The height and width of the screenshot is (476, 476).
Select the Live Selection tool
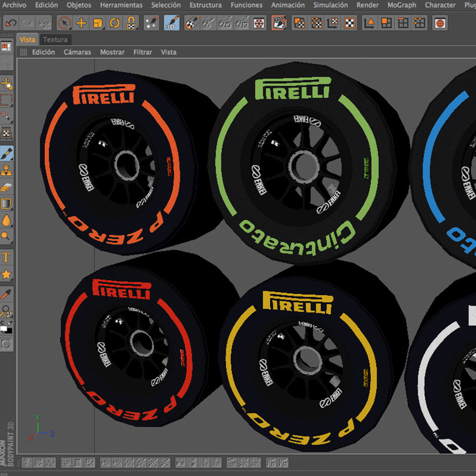(64, 23)
